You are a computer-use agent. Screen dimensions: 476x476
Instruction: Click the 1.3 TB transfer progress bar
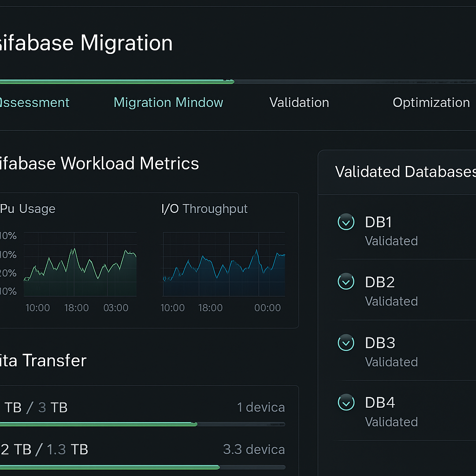coord(143,467)
